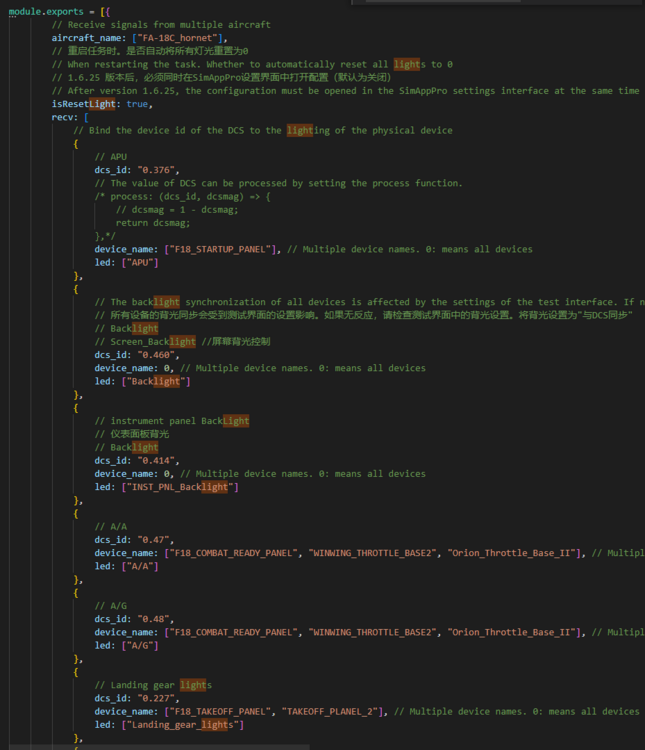This screenshot has height=750, width=645.
Task: Click the dcs_id value "0.227"
Action: coord(156,698)
